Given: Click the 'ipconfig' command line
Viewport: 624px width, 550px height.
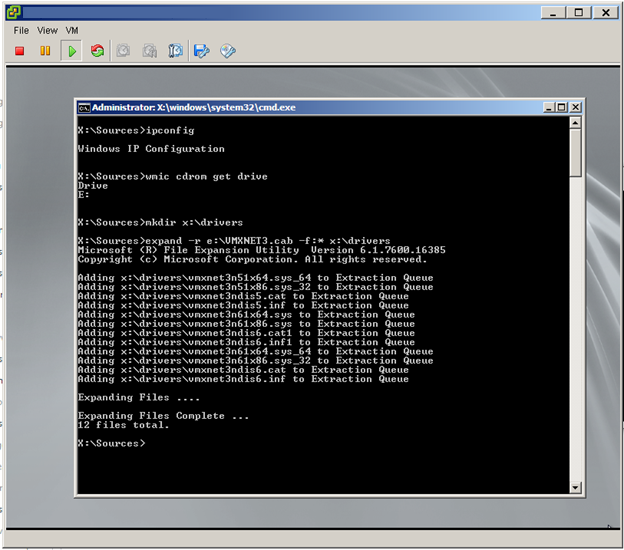Looking at the screenshot, I should pyautogui.click(x=136, y=131).
